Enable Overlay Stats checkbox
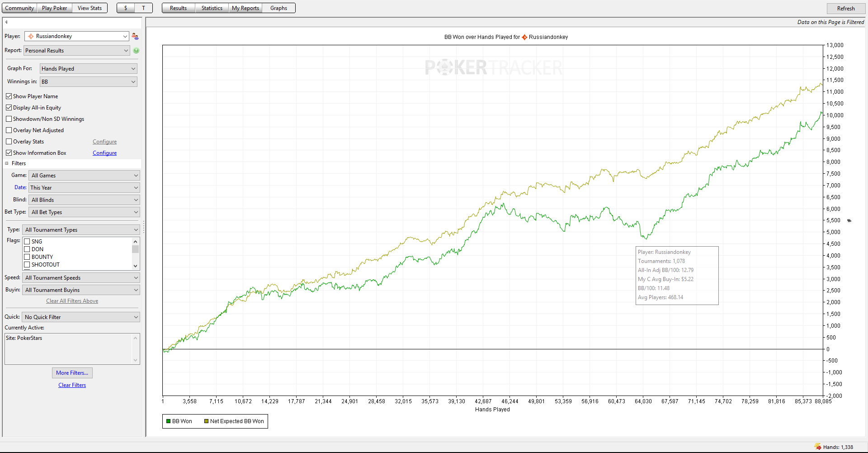The height and width of the screenshot is (453, 868). tap(9, 142)
